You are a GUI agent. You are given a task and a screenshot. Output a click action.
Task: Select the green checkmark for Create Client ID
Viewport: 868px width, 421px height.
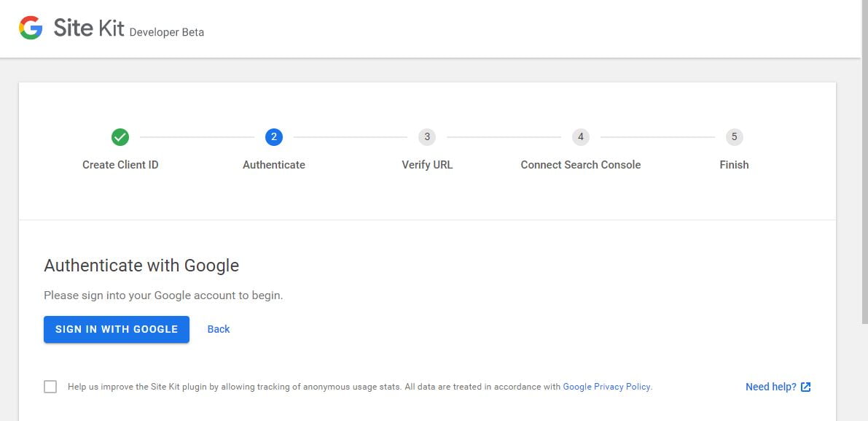(120, 137)
